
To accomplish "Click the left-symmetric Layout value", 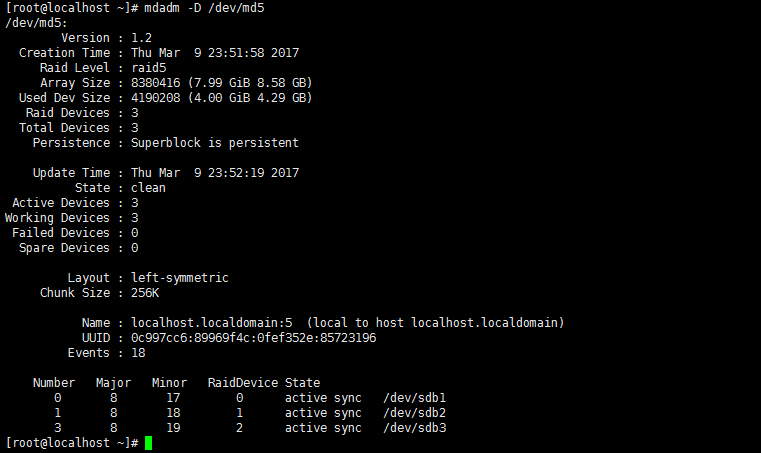I will coord(180,278).
